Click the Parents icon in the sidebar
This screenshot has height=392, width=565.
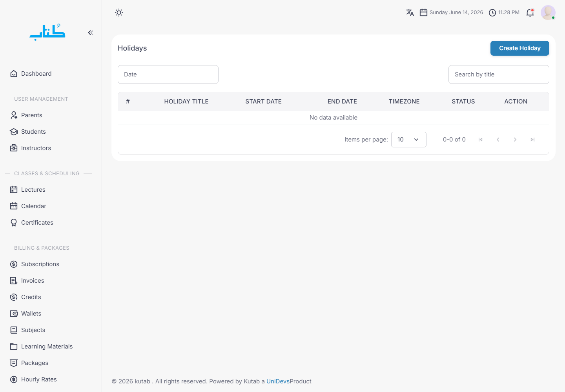[x=14, y=115]
